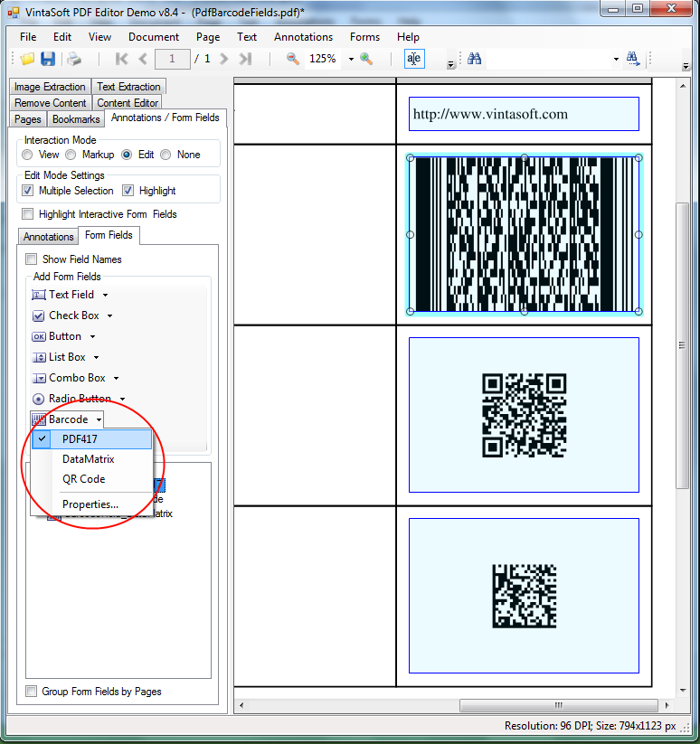Click the page number input field

coord(172,59)
